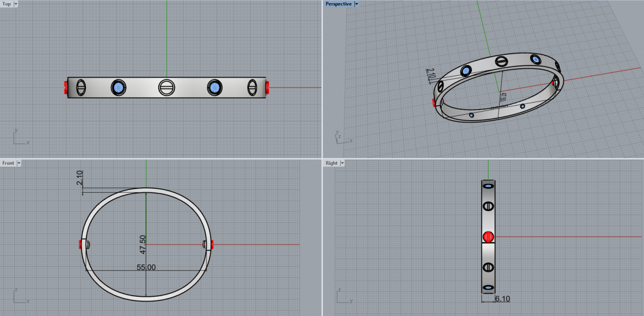This screenshot has width=644, height=316.
Task: Select the center screw head in Top viewport
Action: point(166,87)
